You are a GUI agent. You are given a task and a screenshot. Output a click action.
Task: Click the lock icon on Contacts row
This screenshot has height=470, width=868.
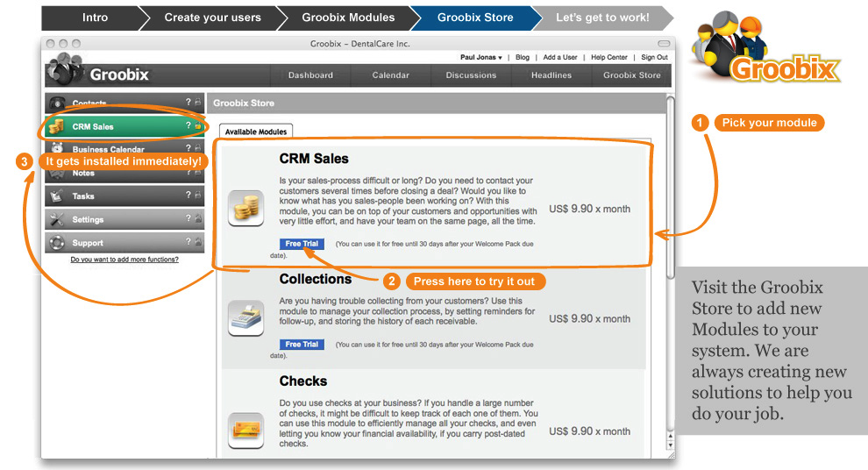point(197,102)
